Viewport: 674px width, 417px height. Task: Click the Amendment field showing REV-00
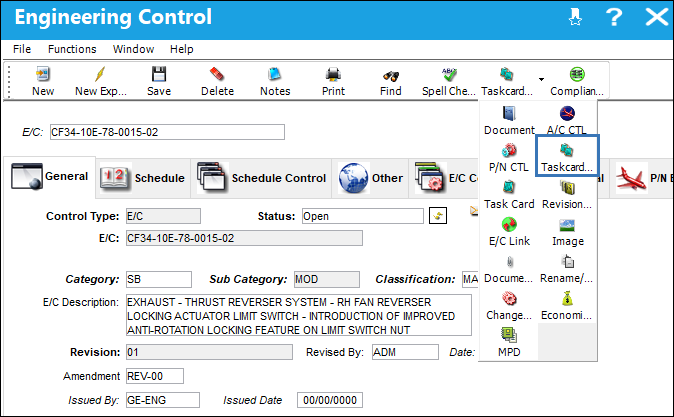click(155, 376)
